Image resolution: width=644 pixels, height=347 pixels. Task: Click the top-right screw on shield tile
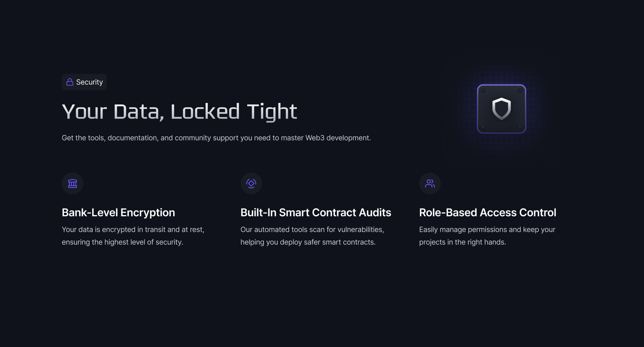[x=520, y=91]
